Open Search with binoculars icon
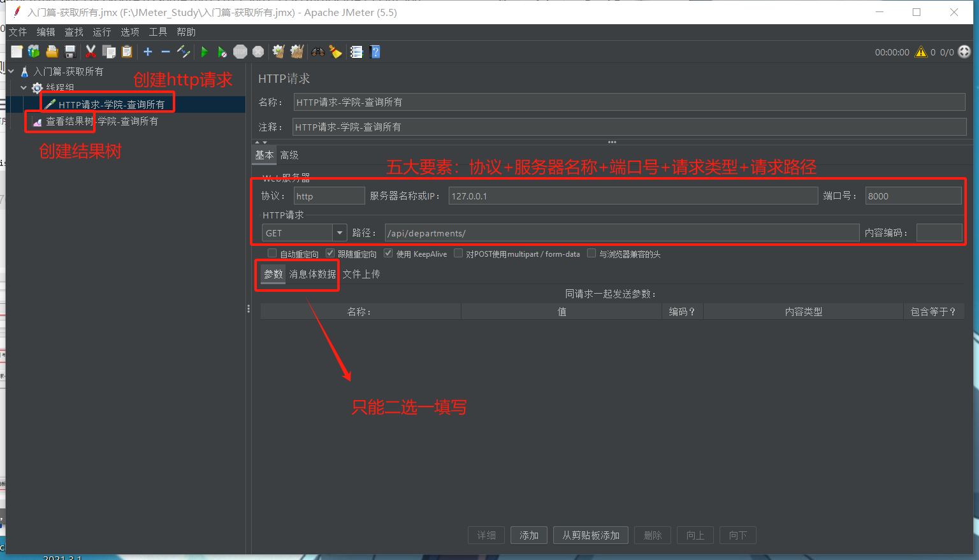The height and width of the screenshot is (560, 979). pos(318,52)
